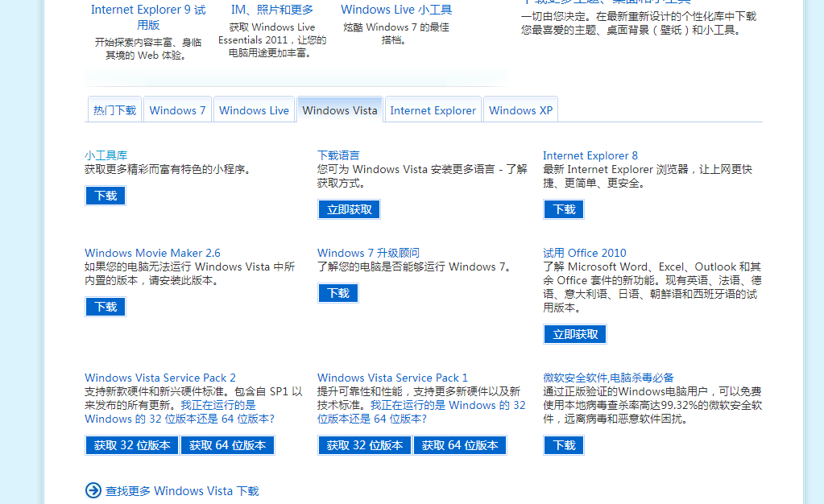Switch to the 热门下载 tab

coord(114,110)
